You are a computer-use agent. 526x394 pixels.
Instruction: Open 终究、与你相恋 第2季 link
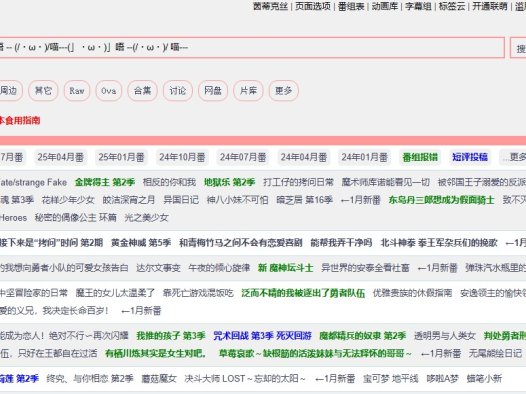pos(90,379)
